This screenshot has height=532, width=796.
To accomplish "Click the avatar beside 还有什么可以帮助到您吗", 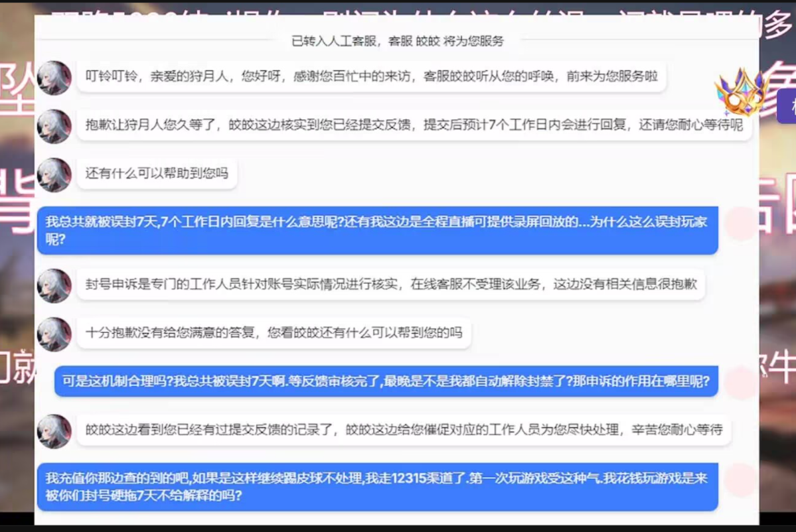I will click(x=54, y=174).
